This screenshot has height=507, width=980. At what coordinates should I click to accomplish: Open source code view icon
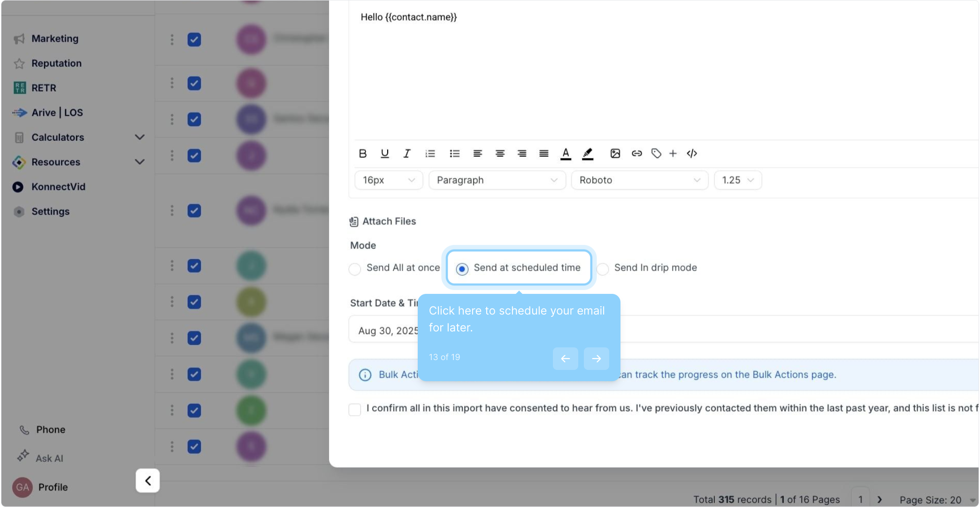coord(692,154)
